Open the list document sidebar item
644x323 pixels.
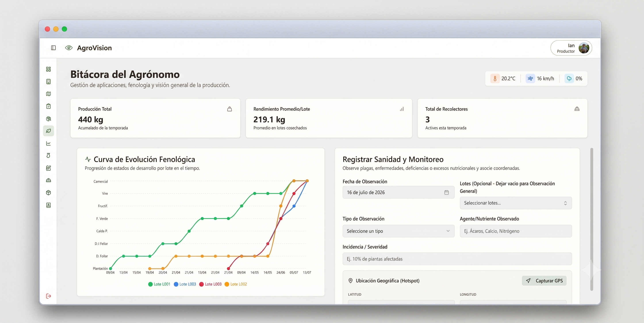point(48,81)
